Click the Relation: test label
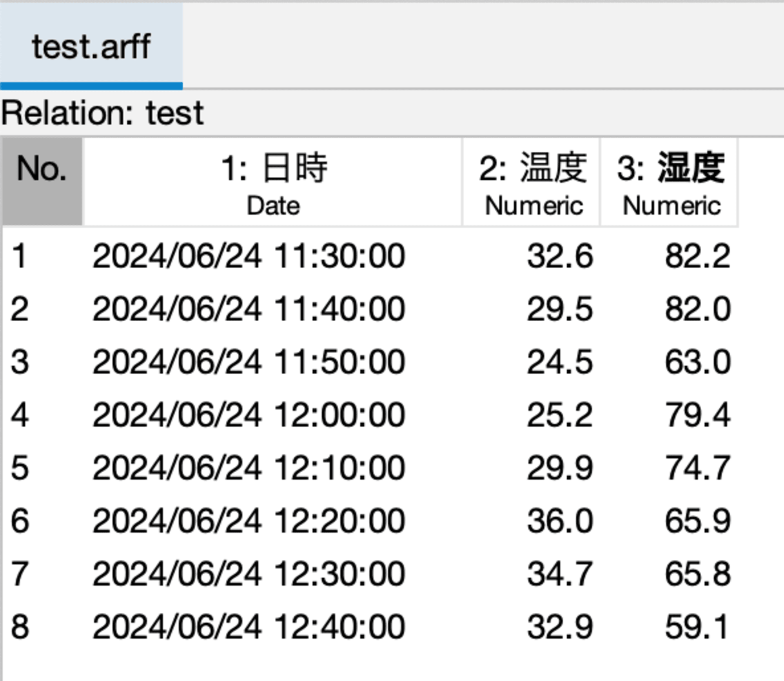Viewport: 784px width, 681px height. tap(103, 113)
